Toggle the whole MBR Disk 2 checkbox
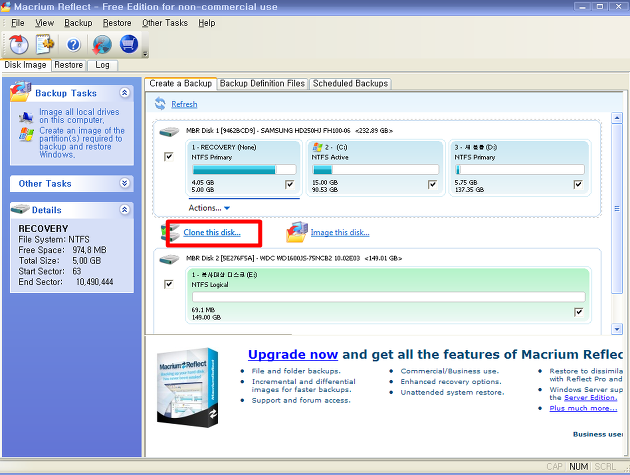Image resolution: width=630 pixels, height=475 pixels. point(169,284)
